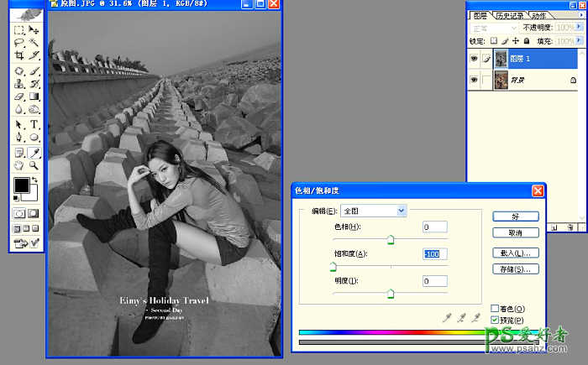Pick the Hand tool
The width and height of the screenshot is (588, 365).
point(19,165)
